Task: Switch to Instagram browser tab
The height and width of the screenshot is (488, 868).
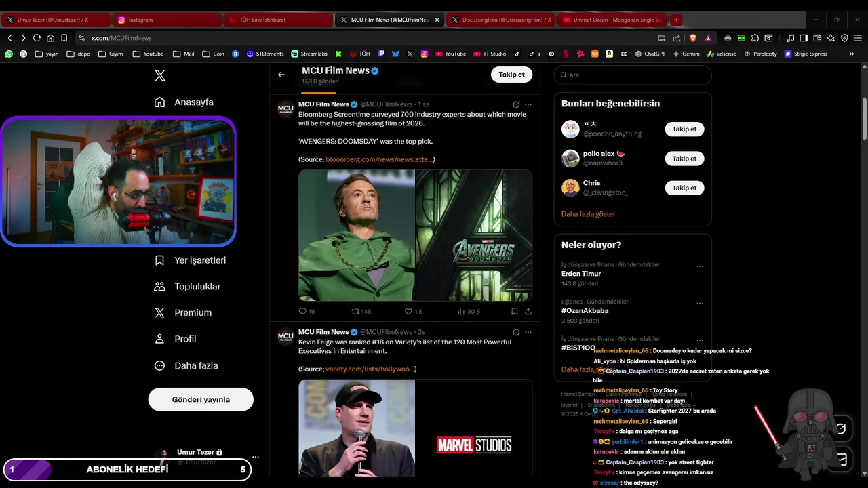Action: point(167,20)
